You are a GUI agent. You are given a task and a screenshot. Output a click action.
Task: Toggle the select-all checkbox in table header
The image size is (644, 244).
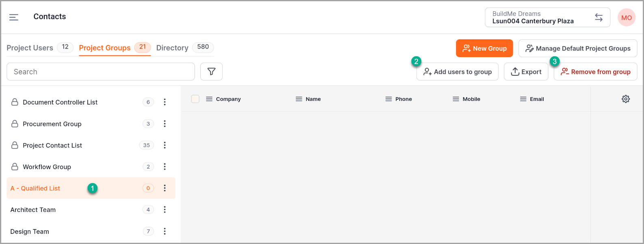tap(195, 99)
